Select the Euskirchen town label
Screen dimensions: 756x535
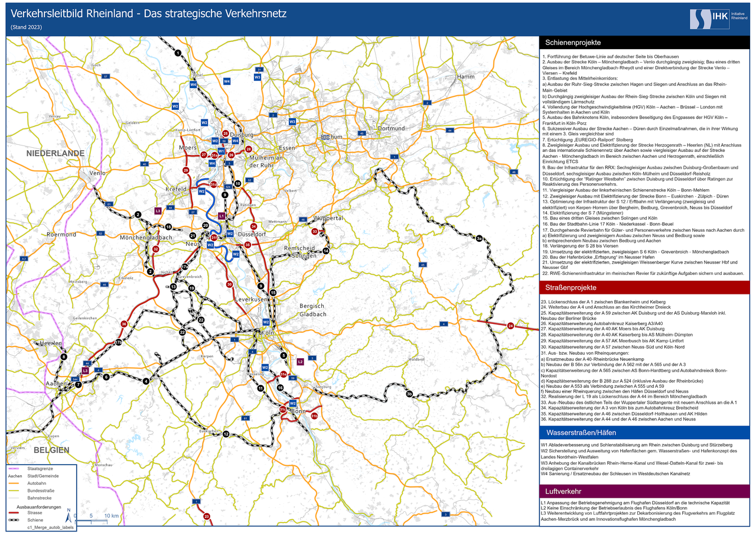(208, 431)
